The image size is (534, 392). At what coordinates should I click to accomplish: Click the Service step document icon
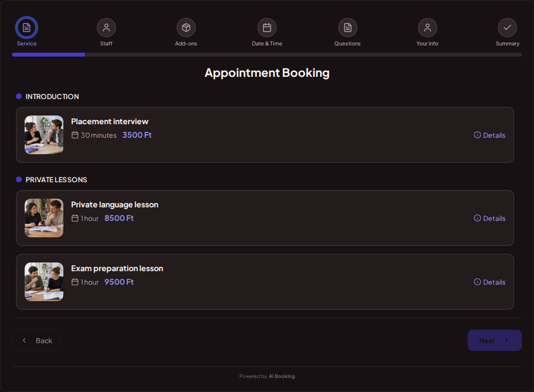pos(27,28)
